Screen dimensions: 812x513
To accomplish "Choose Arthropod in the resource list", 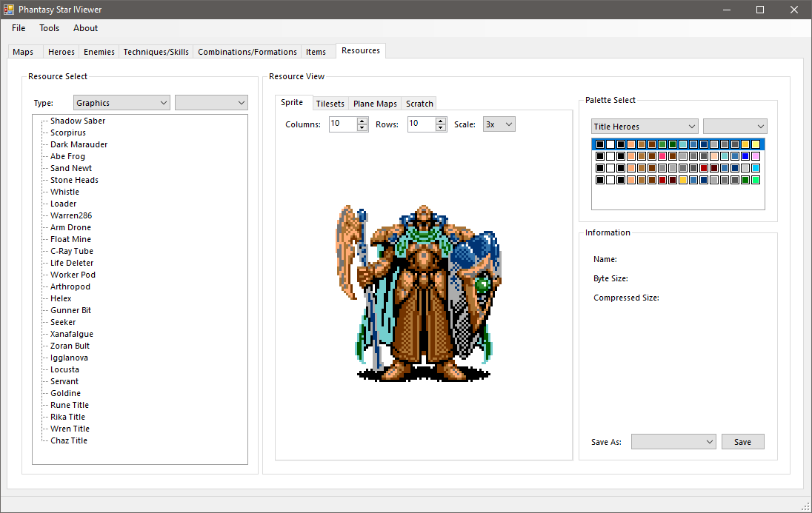I will [x=70, y=287].
